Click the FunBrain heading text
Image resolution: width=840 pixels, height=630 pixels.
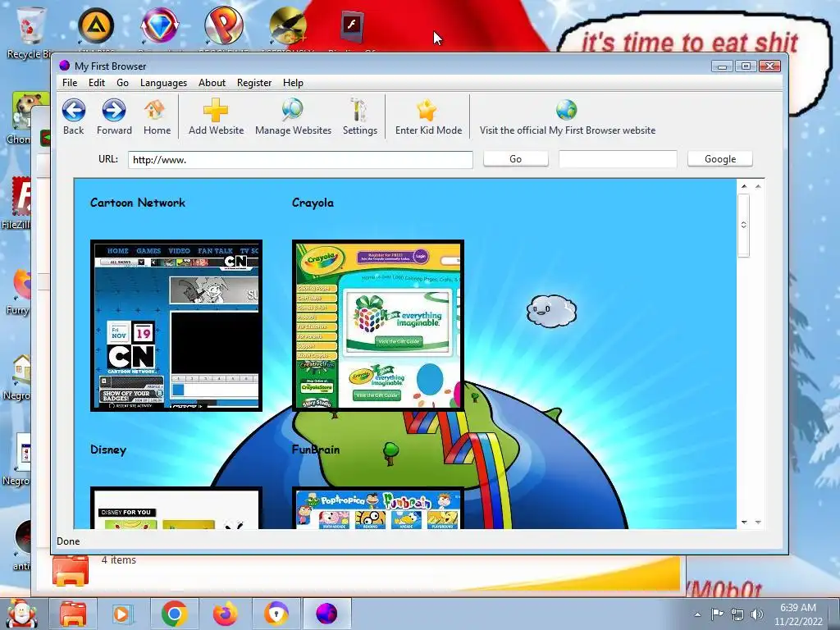[x=316, y=450]
